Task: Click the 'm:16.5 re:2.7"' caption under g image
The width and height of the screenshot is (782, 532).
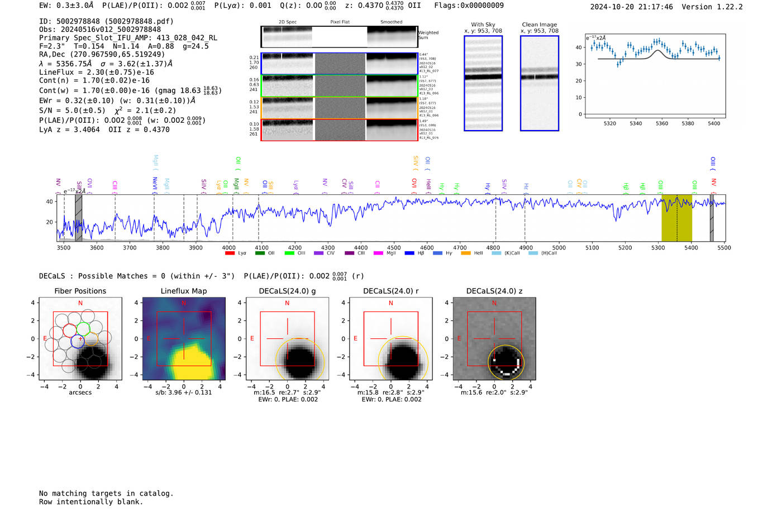Action: (x=287, y=392)
